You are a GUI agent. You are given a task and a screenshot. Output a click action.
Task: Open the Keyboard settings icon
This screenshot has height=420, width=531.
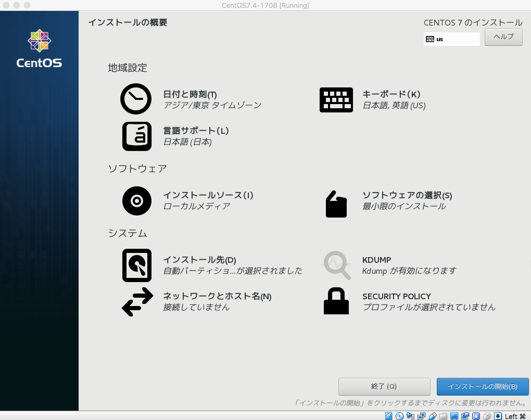336,99
